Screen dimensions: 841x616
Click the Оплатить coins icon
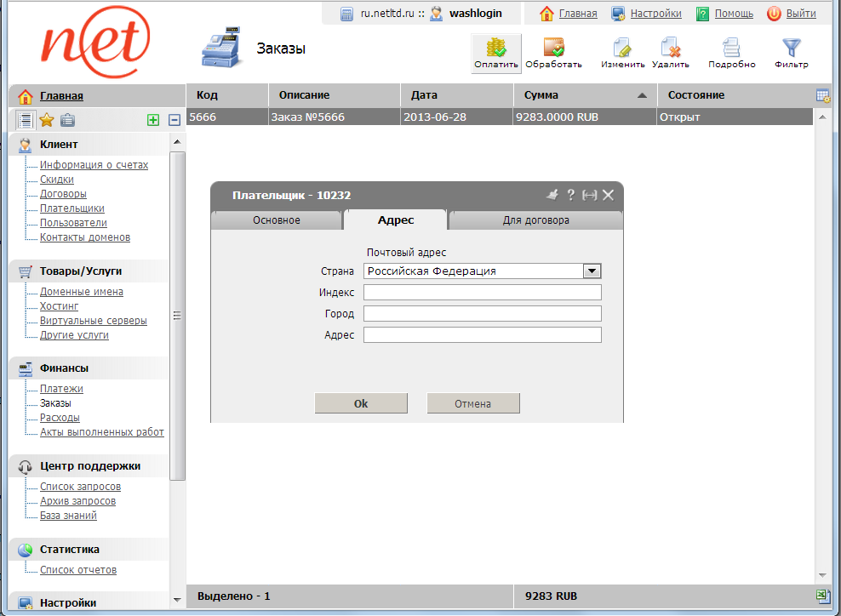click(x=496, y=48)
